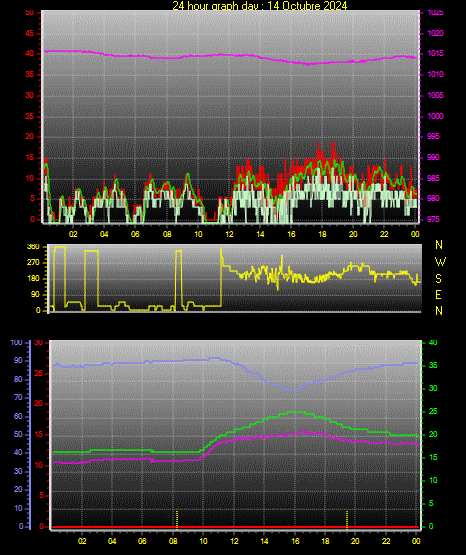Click the E compass label beside direction graph
Viewport: 466px width, 555px height.
[x=438, y=294]
